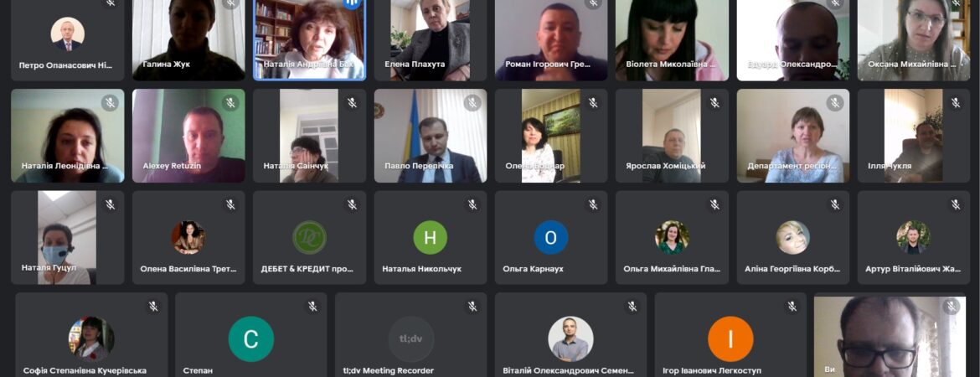980x377 pixels.
Task: Click the muted mic icon on Alexey Retuzin's tile
Action: point(230,102)
